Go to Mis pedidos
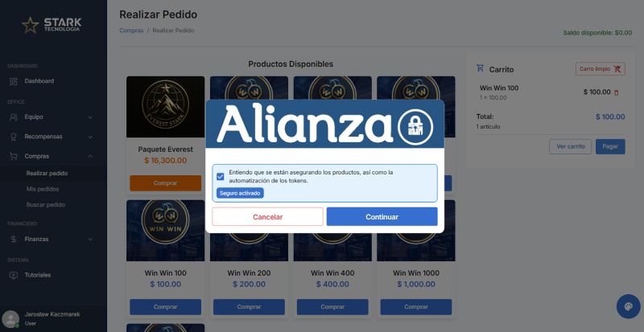The width and height of the screenshot is (644, 332). [43, 189]
